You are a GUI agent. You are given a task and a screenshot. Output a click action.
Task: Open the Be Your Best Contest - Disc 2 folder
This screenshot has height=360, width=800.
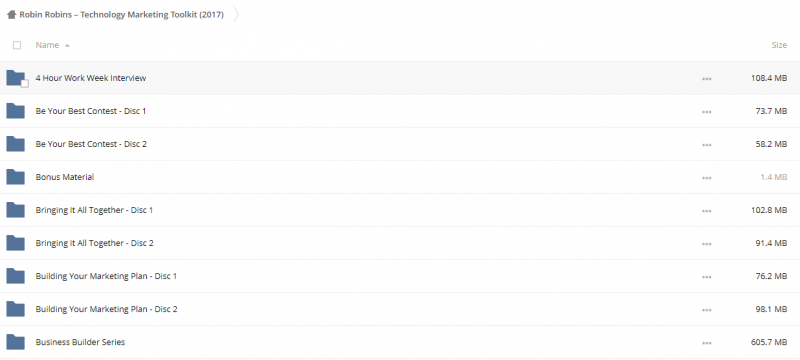pos(91,144)
